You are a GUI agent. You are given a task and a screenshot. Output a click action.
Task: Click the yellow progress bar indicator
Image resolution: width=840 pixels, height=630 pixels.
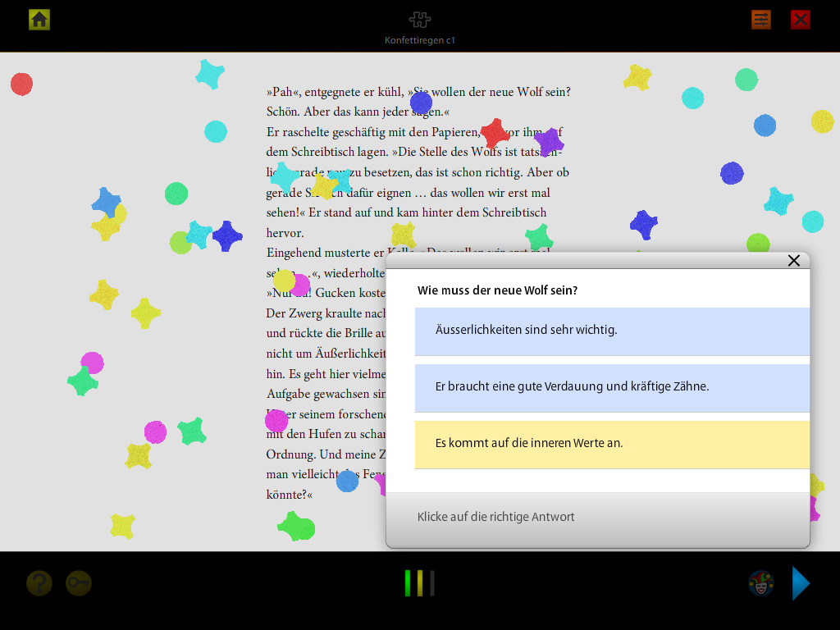pos(420,583)
